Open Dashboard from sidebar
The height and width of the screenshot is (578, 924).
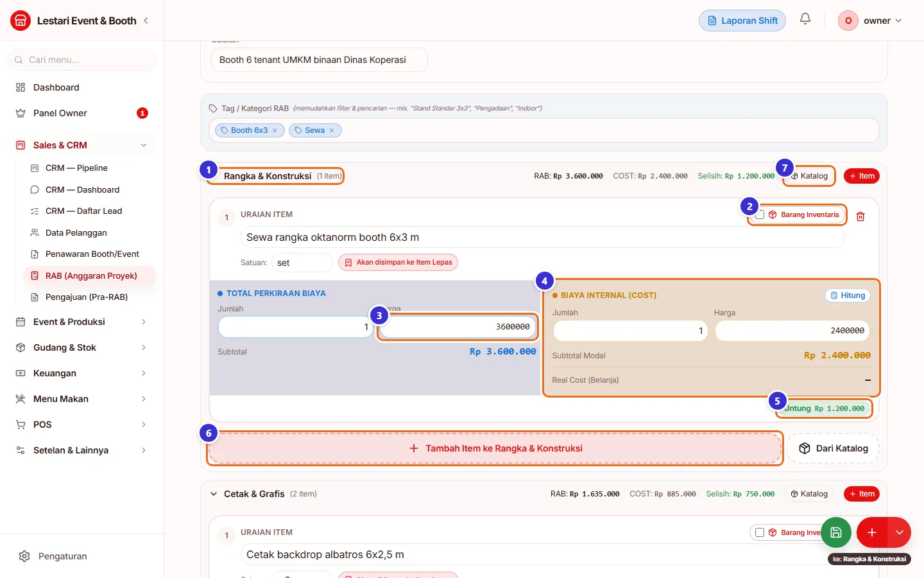(81, 87)
